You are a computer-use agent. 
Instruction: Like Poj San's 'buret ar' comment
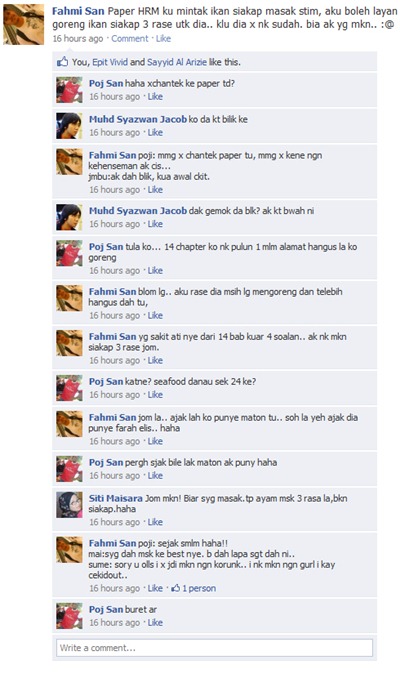pos(155,622)
